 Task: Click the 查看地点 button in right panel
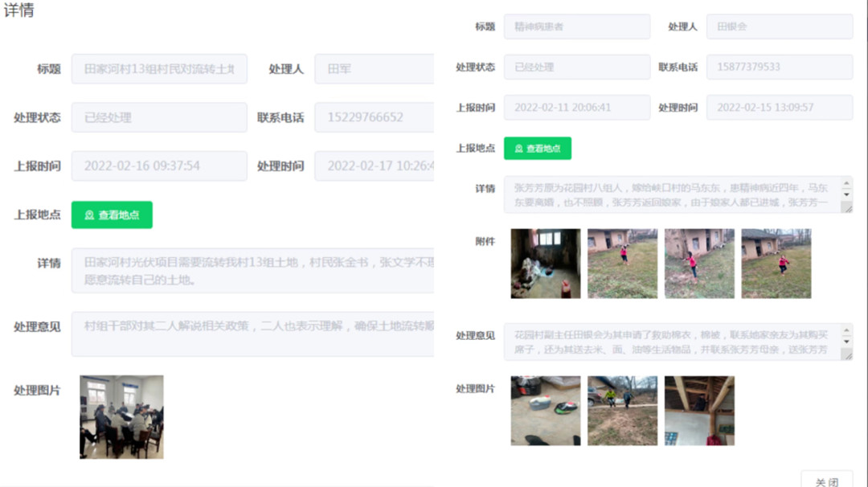pyautogui.click(x=537, y=149)
